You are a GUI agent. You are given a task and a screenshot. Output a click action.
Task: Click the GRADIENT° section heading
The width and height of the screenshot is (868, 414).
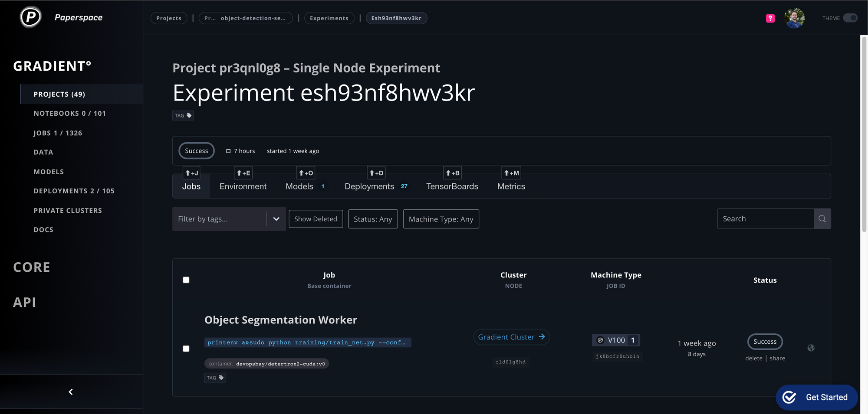(52, 66)
